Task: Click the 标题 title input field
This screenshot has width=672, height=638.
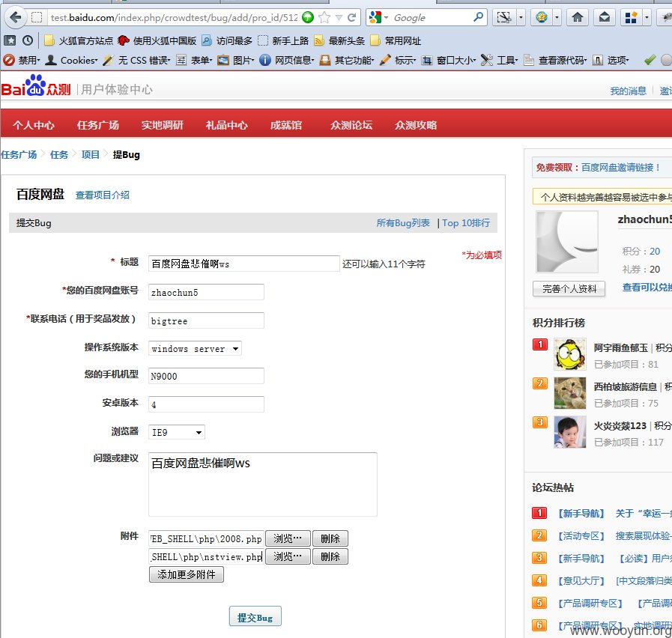Action: click(244, 264)
